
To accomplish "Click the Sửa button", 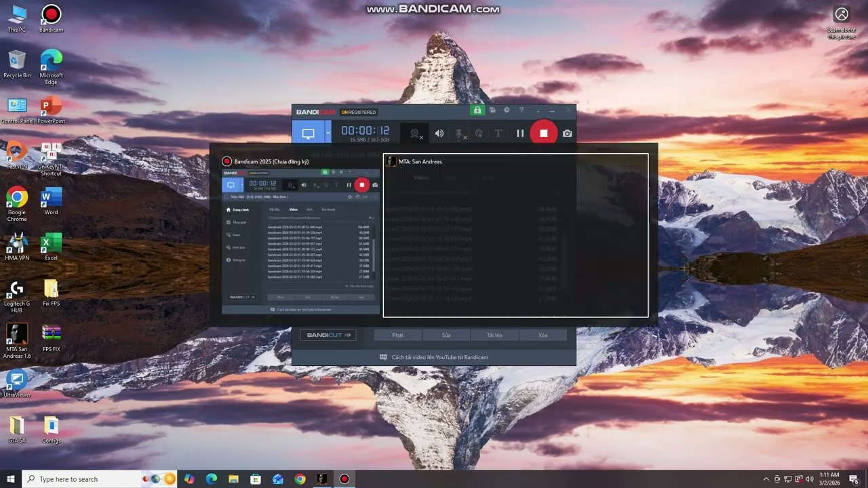I will 446,335.
